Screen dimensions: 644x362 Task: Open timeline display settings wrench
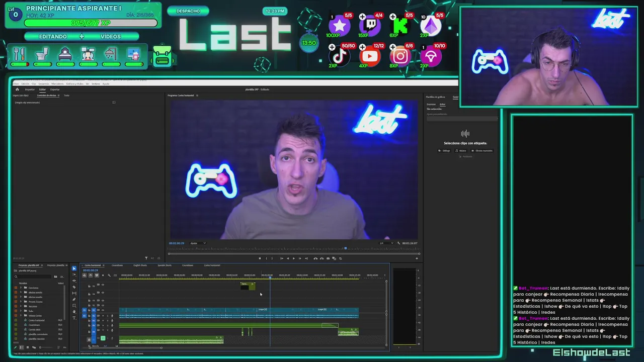click(x=109, y=275)
